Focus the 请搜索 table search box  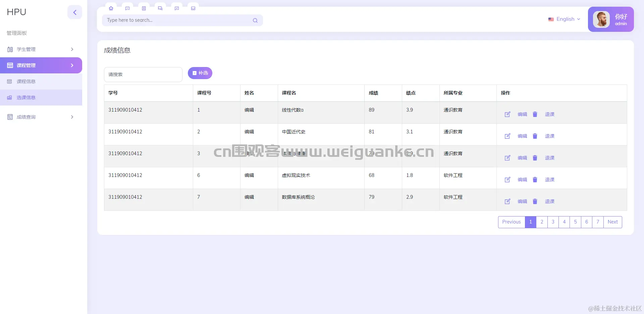(143, 74)
